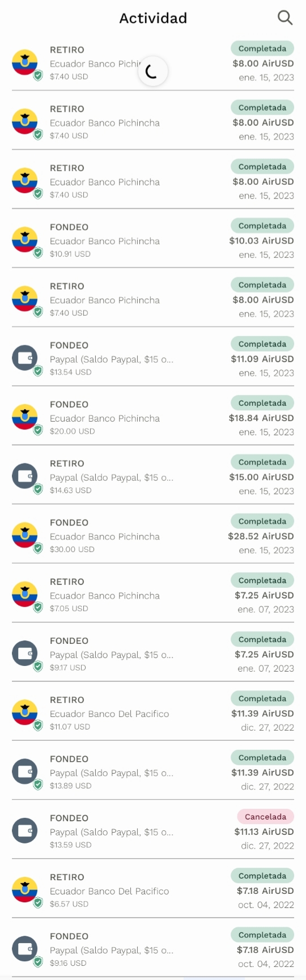Select the Paypal fondeo of $13.89 USD
Image resolution: width=306 pixels, height=980 pixels.
point(153,771)
